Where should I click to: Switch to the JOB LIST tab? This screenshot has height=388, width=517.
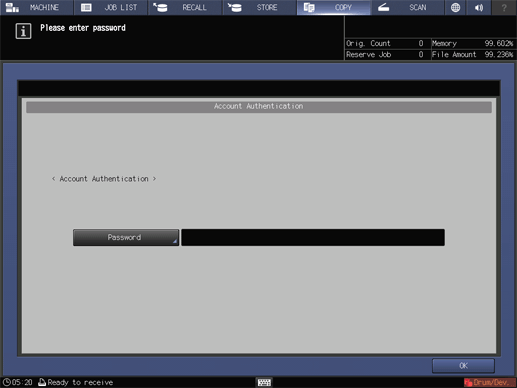111,7
